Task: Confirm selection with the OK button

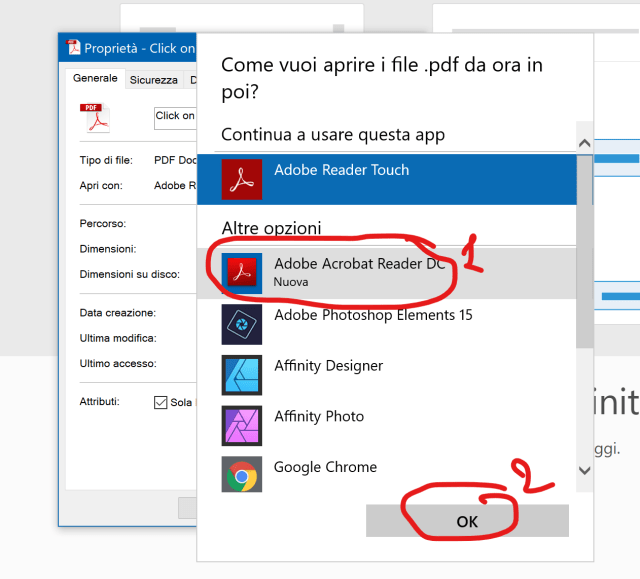Action: 467,521
